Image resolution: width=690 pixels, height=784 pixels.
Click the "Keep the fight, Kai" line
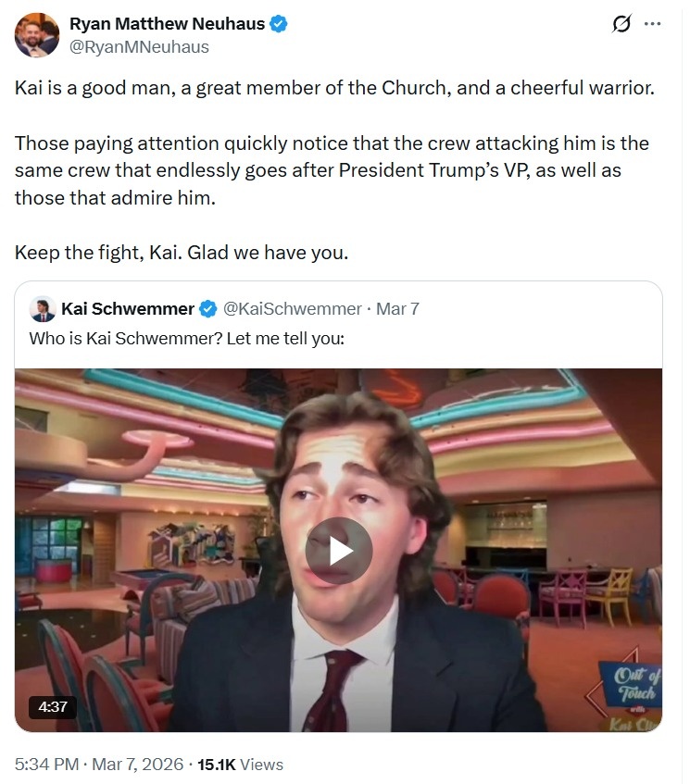coord(182,252)
